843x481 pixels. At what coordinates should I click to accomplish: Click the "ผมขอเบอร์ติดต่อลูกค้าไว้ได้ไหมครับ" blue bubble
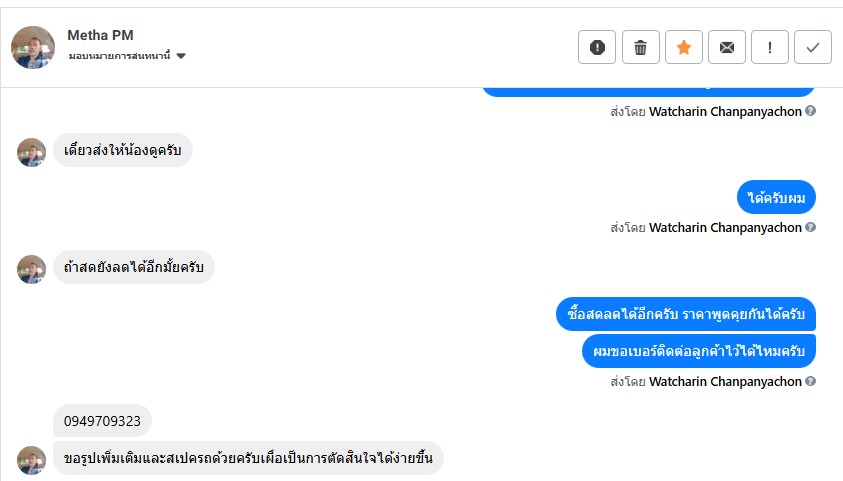coord(699,350)
